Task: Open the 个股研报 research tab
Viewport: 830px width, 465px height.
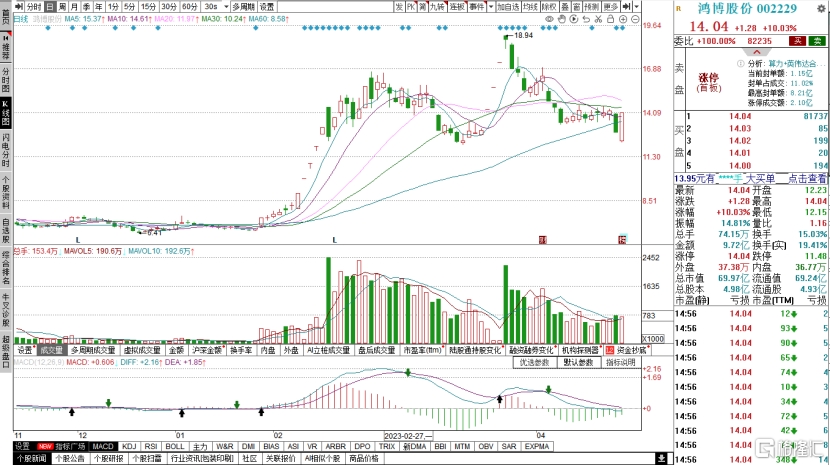Action: click(x=109, y=459)
